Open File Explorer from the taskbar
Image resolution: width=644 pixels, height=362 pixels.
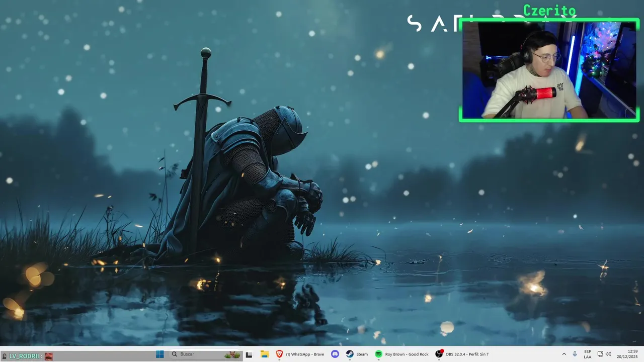pos(264,354)
